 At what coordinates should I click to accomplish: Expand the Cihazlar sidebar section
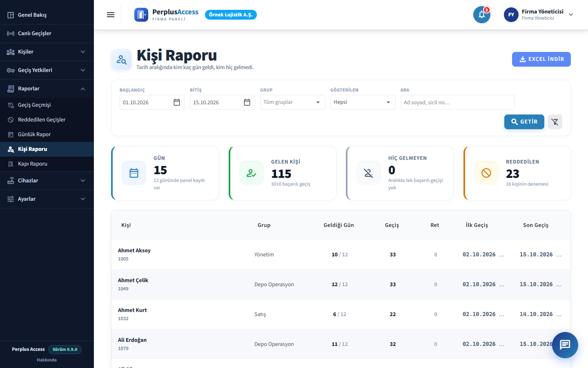[x=47, y=181]
